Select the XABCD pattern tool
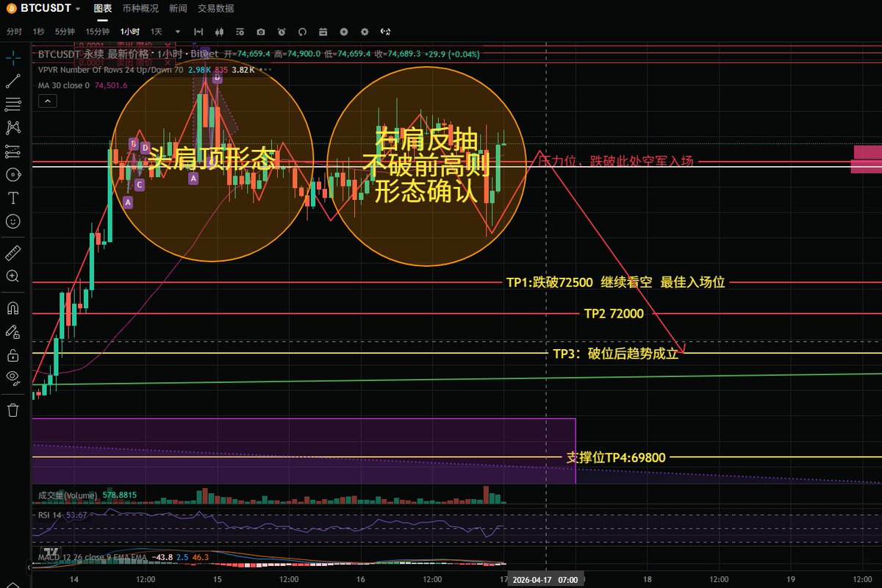Screen dimensions: 882x588 click(x=12, y=128)
